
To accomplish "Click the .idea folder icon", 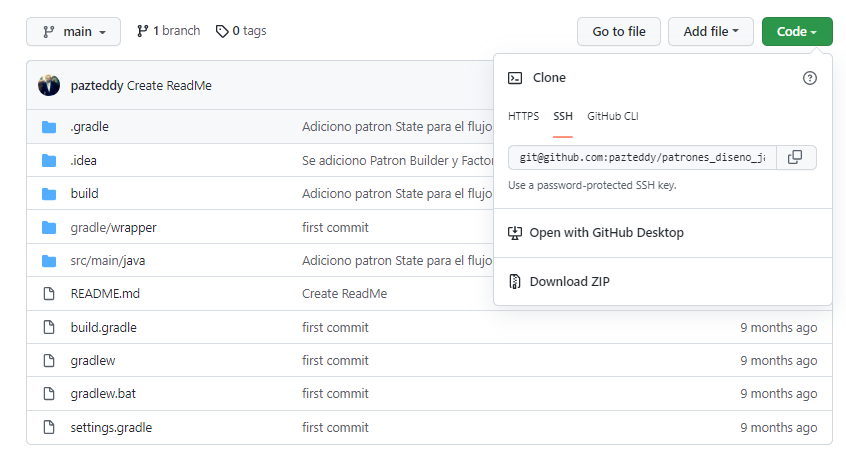I will point(49,161).
